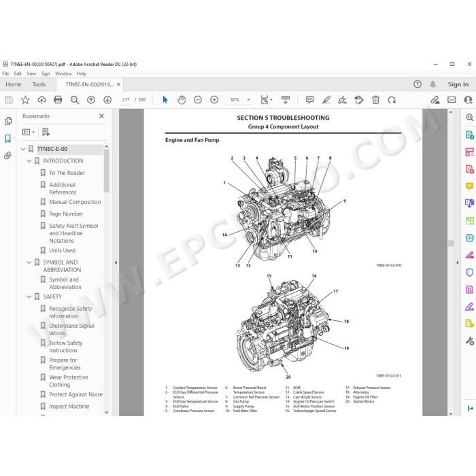Collapse the left navigation pane arrow
Screen dimensions: 476x476
pos(116,262)
